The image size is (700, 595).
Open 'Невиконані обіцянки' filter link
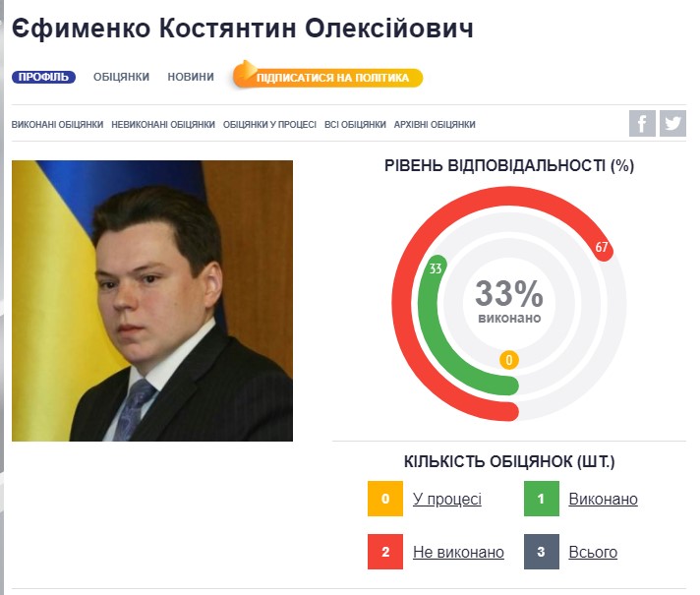pyautogui.click(x=163, y=125)
